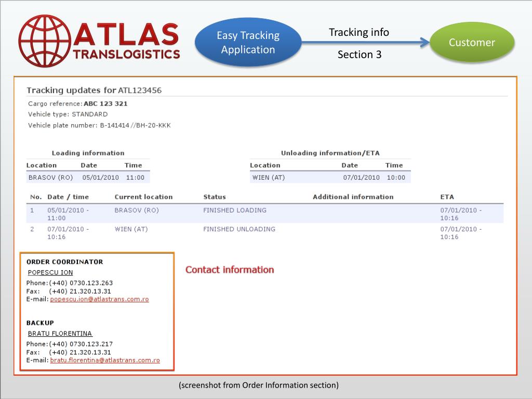The width and height of the screenshot is (532, 399).
Task: Click the Unloading information/ETA table title
Action: (330, 153)
